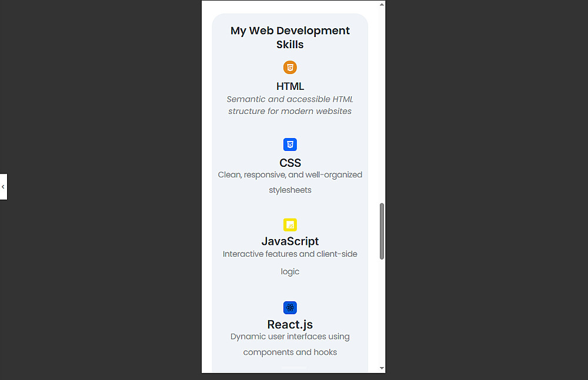Click the orange HTML5 icon
588x380 pixels.
click(290, 68)
